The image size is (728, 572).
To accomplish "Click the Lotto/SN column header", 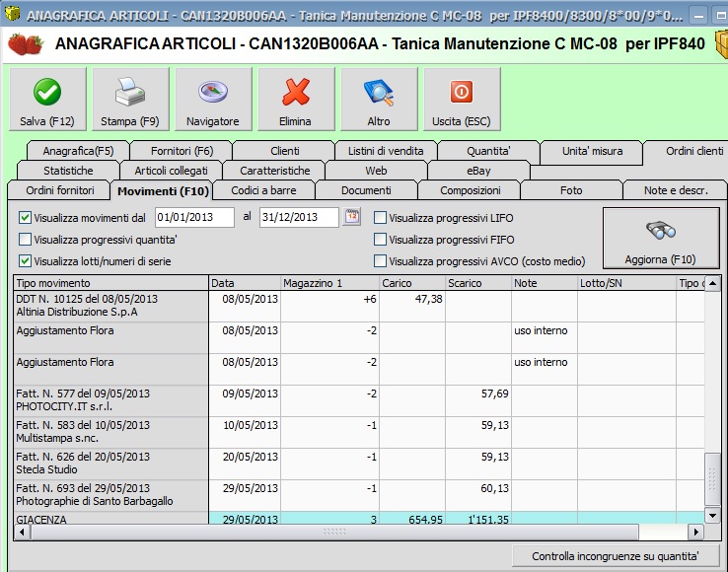I will [x=626, y=283].
